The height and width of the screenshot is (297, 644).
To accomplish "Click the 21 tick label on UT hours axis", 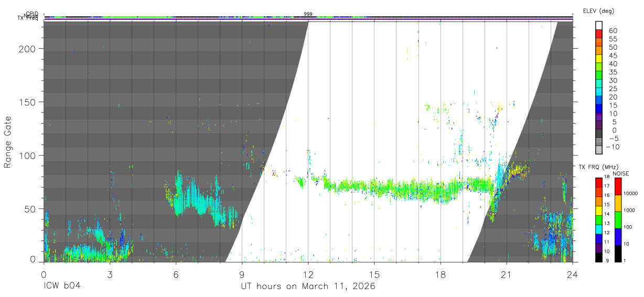I will click(x=506, y=274).
